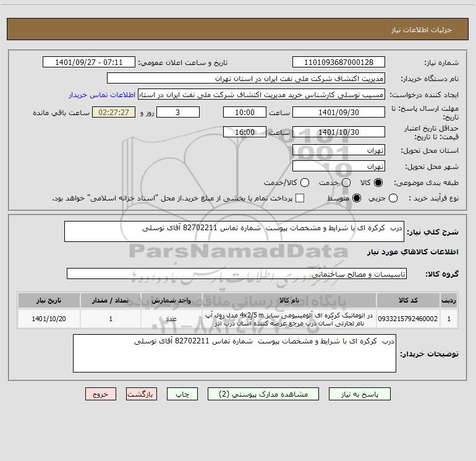The image size is (476, 461).
Task: Click the request creator field مسیب توسلی
Action: coord(261,95)
